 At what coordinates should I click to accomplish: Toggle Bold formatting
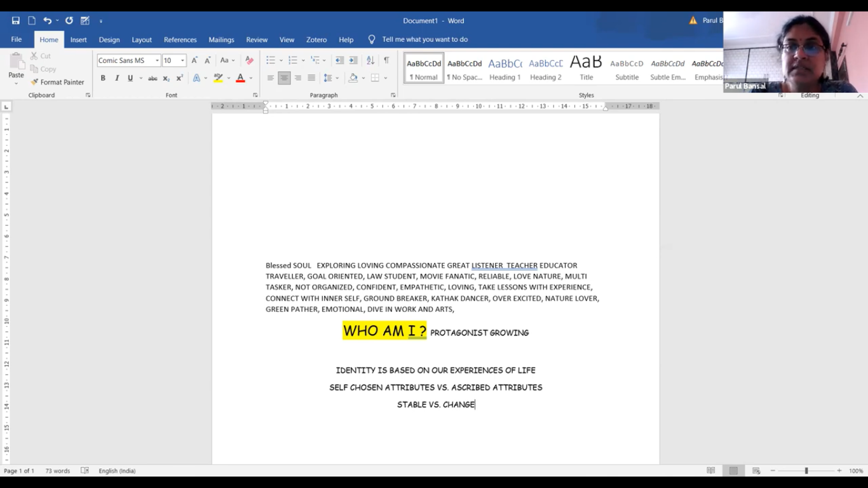pyautogui.click(x=103, y=78)
